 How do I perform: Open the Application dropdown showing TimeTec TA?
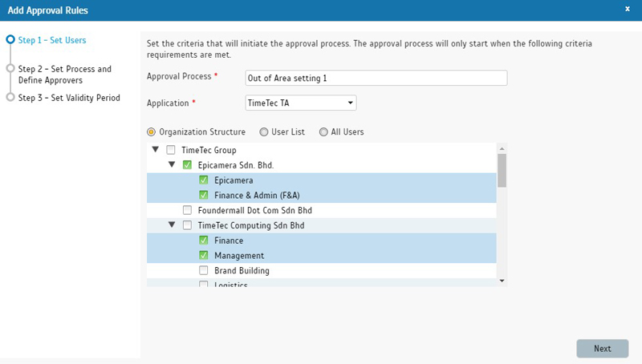(x=301, y=103)
